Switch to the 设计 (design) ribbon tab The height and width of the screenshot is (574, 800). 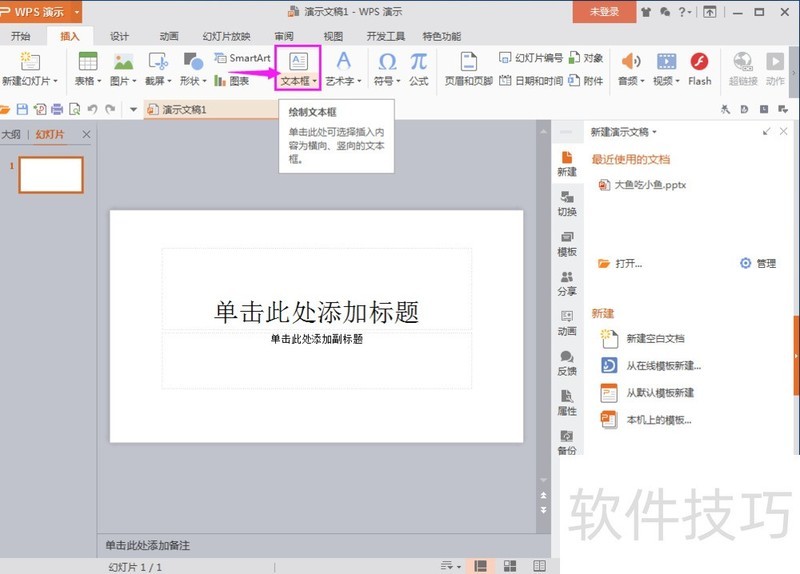120,36
